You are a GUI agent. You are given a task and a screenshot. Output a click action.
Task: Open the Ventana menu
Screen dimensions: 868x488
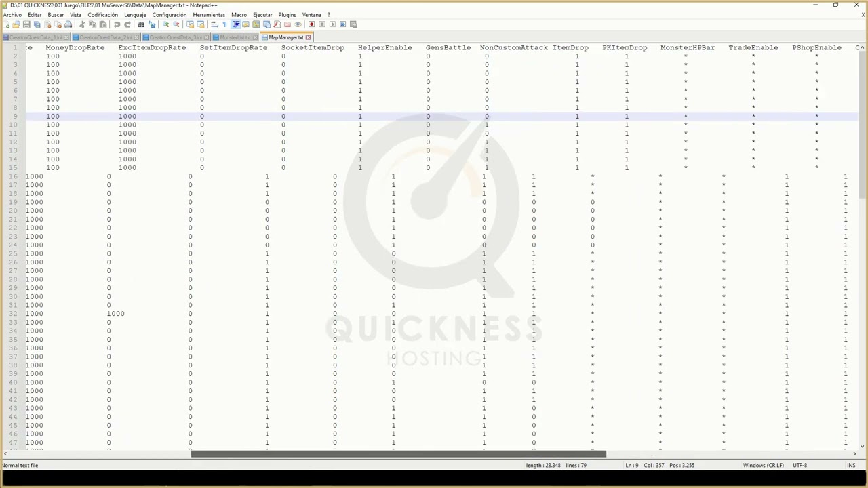click(x=312, y=15)
